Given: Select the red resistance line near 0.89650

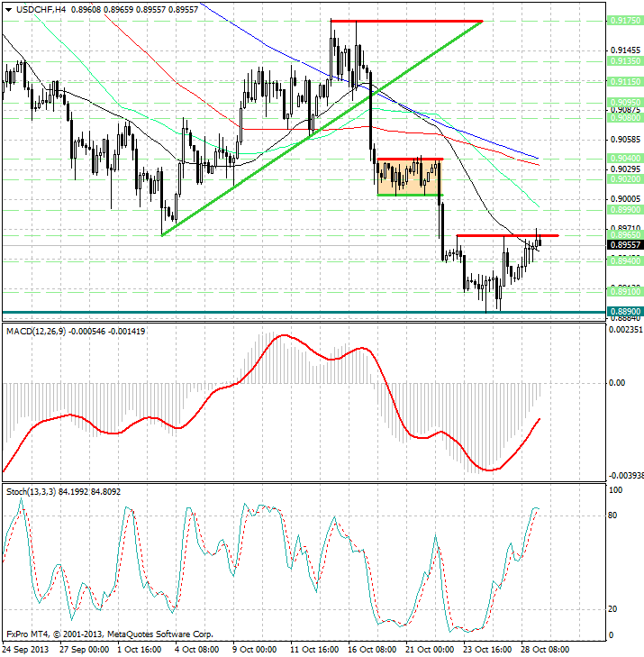Looking at the screenshot, I should click(507, 236).
